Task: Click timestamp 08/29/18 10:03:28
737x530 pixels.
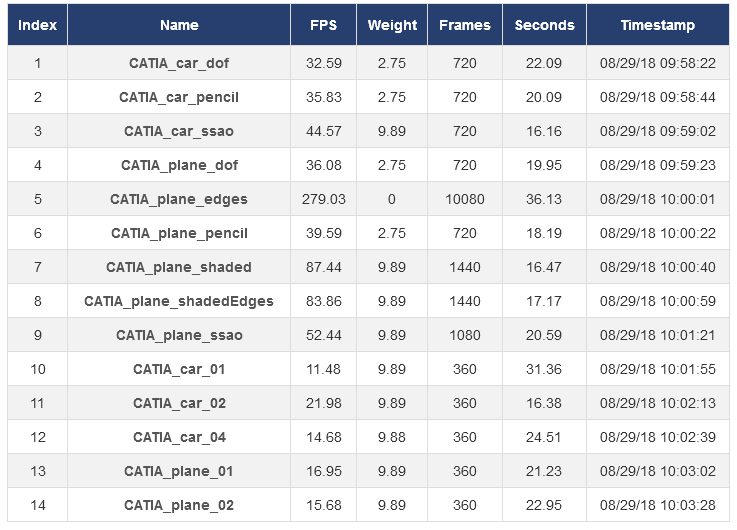Action: point(658,505)
